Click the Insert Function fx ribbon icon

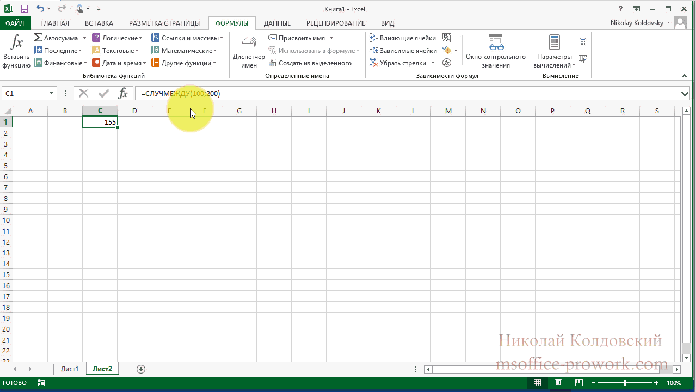pyautogui.click(x=16, y=43)
